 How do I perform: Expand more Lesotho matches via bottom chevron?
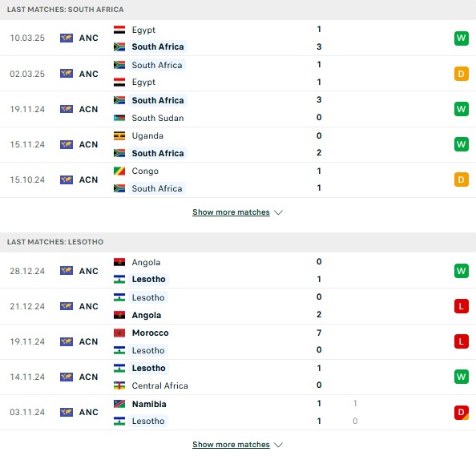tap(278, 445)
